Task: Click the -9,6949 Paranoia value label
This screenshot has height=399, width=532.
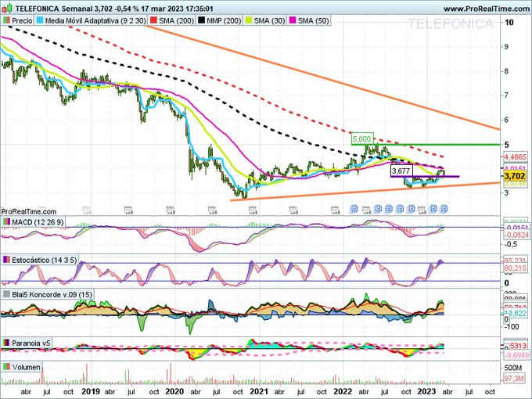Action: (x=516, y=355)
